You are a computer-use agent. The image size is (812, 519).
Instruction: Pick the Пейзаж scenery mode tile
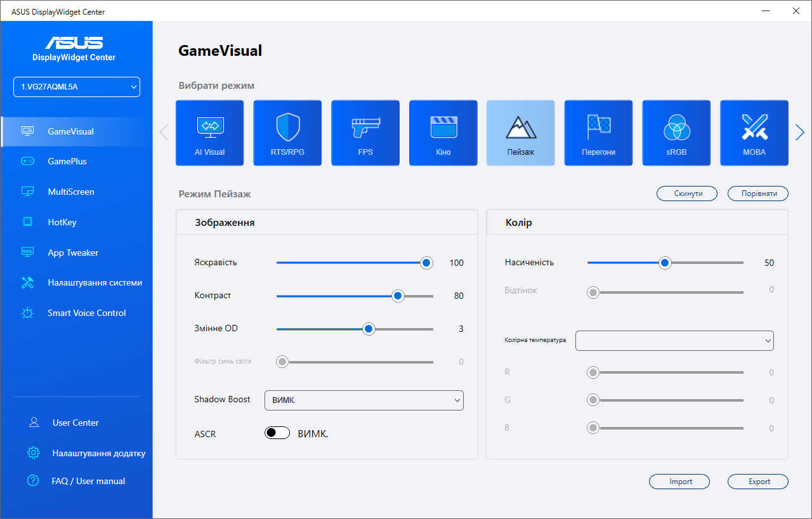(520, 133)
